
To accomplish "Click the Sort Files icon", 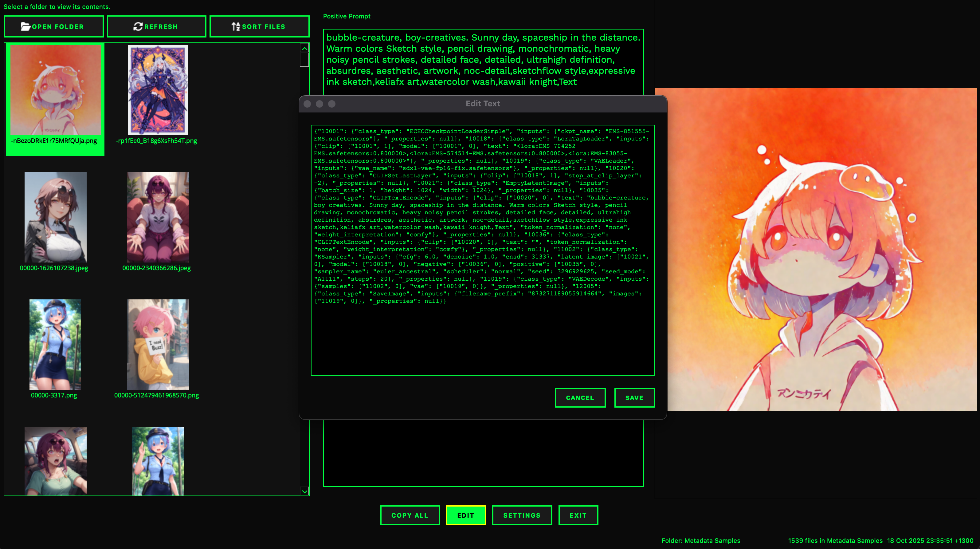I will pyautogui.click(x=236, y=27).
